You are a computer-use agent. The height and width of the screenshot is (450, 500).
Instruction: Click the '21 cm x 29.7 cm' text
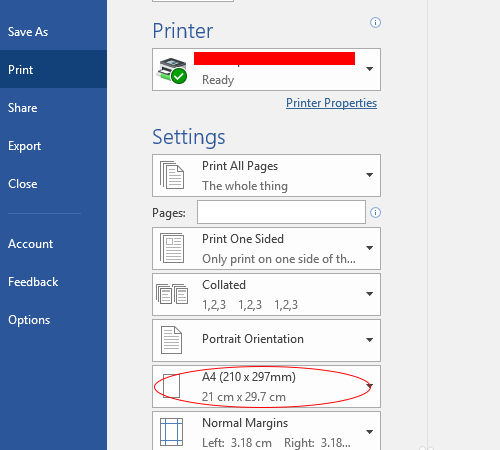click(244, 397)
